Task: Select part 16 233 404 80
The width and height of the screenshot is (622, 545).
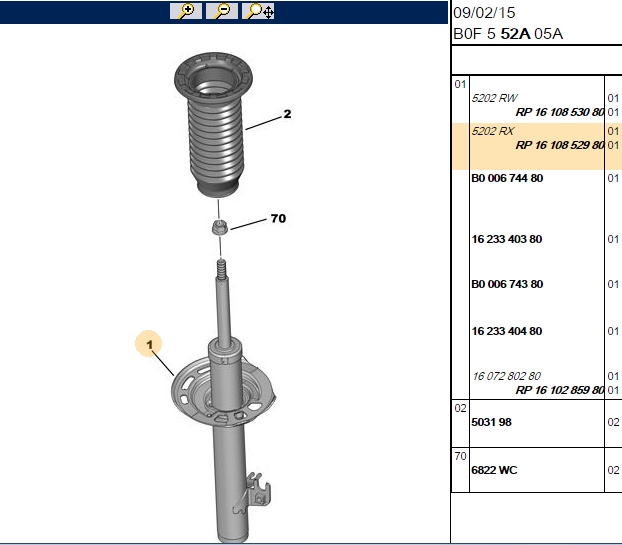Action: [x=507, y=331]
